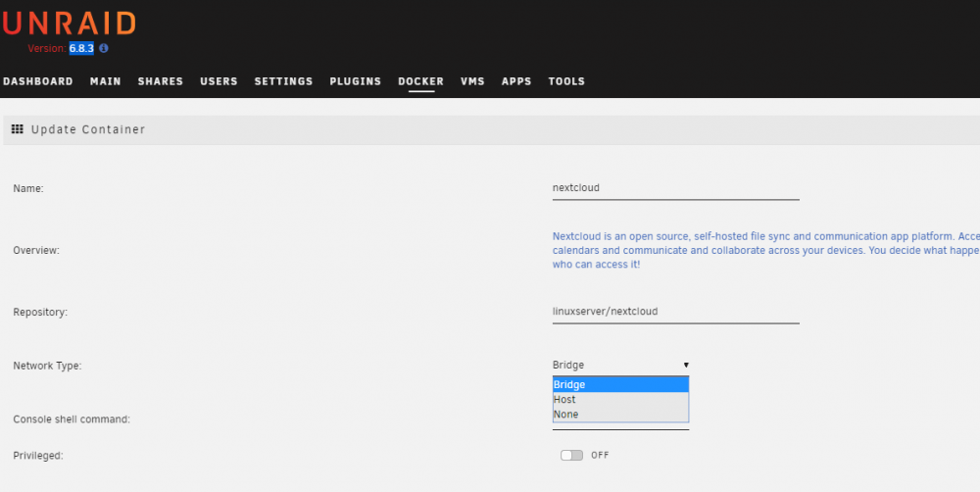Click the Network Type: label
The height and width of the screenshot is (492, 980).
(x=47, y=366)
